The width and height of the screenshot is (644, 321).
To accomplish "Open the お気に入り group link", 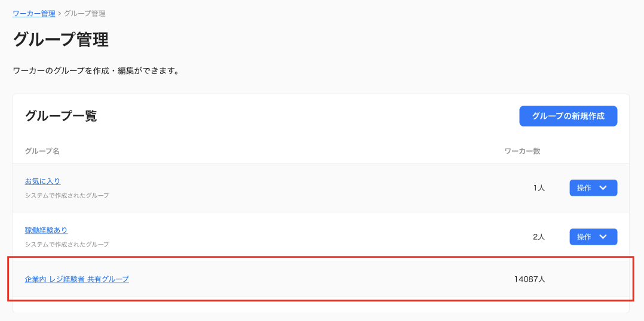I will click(43, 181).
